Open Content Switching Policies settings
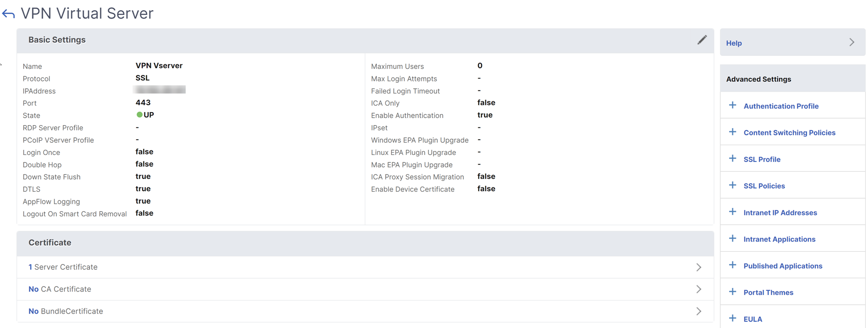The width and height of the screenshot is (868, 328). click(789, 133)
